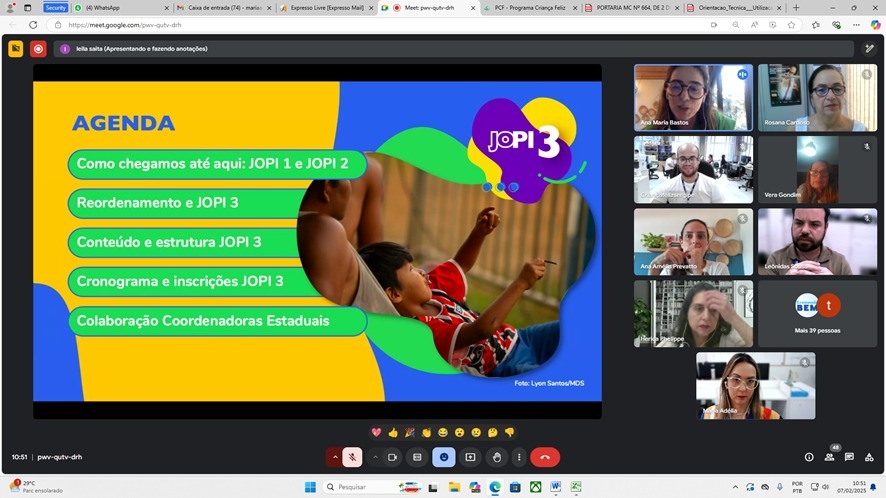Raise hand in the meeting
Screen dimensions: 886x498
[496, 457]
